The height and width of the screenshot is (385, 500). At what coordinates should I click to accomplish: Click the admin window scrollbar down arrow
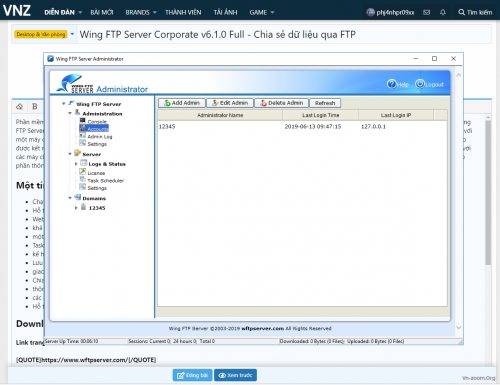tap(459, 327)
